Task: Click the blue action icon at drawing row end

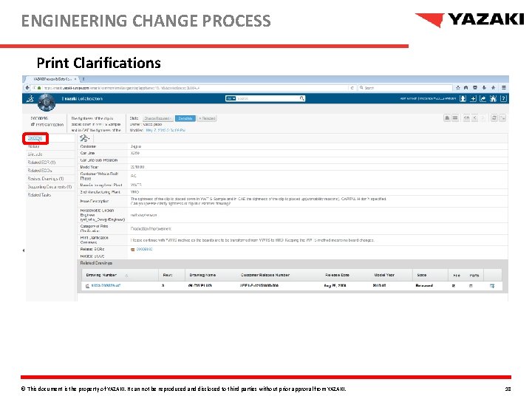Action: point(492,286)
